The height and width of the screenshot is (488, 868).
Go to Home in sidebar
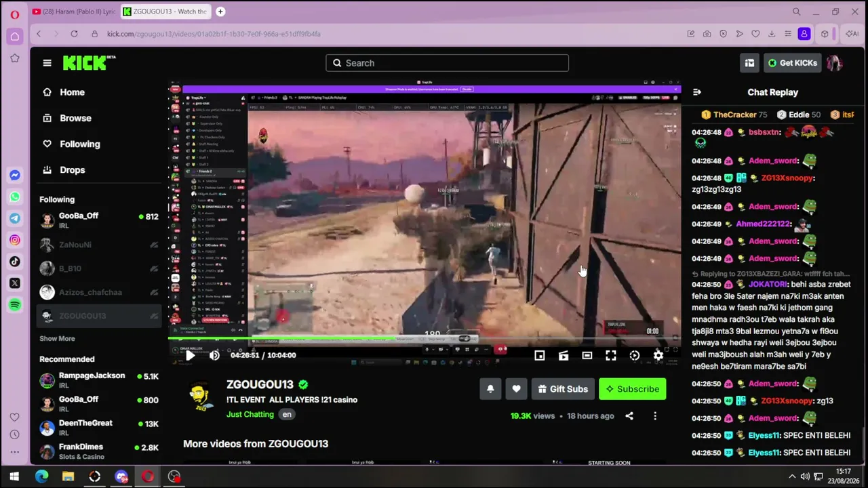tap(99, 92)
